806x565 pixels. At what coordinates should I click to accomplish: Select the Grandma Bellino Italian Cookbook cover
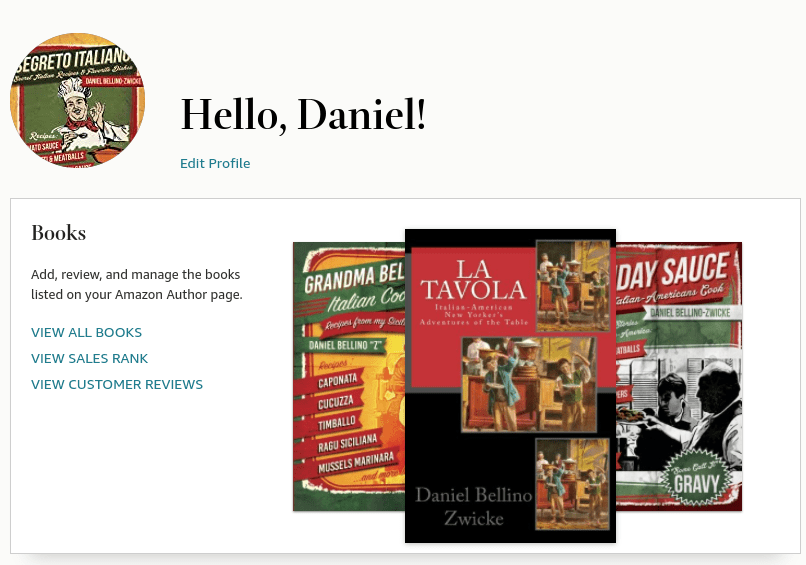pos(349,376)
